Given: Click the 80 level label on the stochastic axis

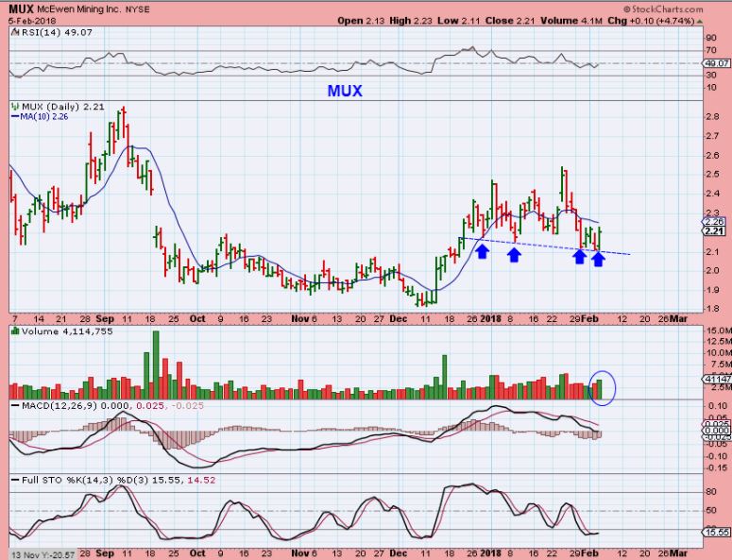Looking at the screenshot, I should pos(711,492).
